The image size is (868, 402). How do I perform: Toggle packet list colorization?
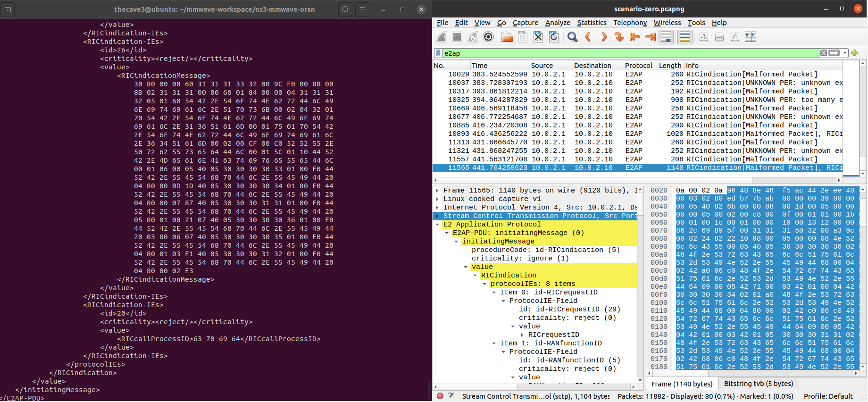point(684,37)
